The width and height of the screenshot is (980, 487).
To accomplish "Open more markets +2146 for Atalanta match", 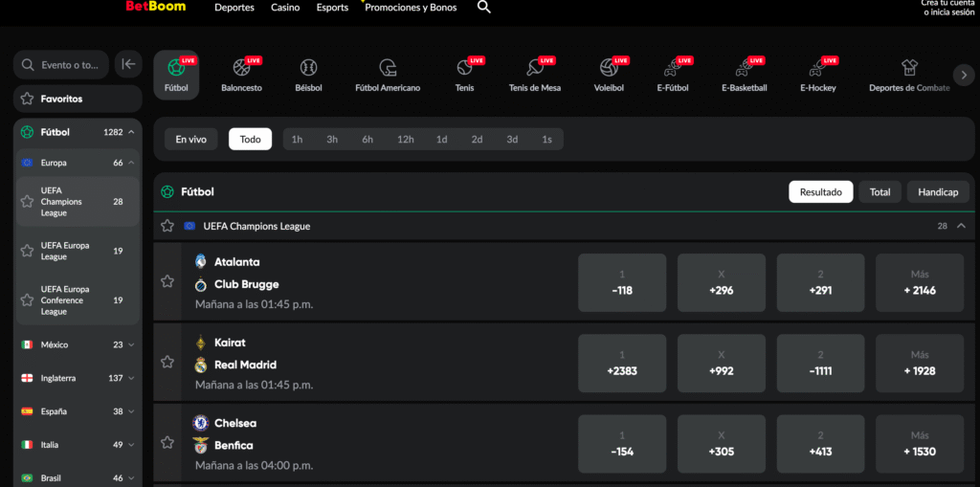I will [x=920, y=282].
